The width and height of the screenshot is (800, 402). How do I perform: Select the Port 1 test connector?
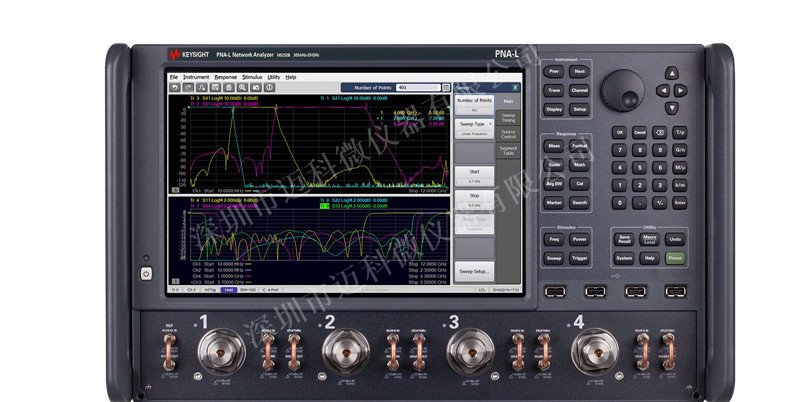pos(221,352)
